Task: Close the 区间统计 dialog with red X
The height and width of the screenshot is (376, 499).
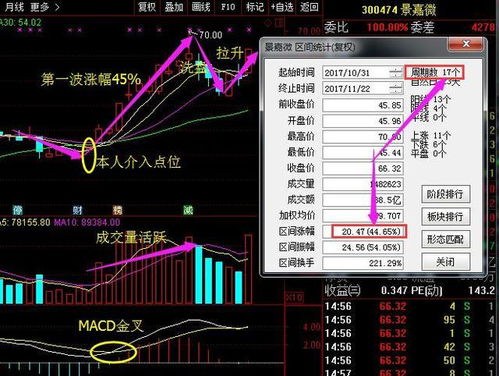Action: 466,44
